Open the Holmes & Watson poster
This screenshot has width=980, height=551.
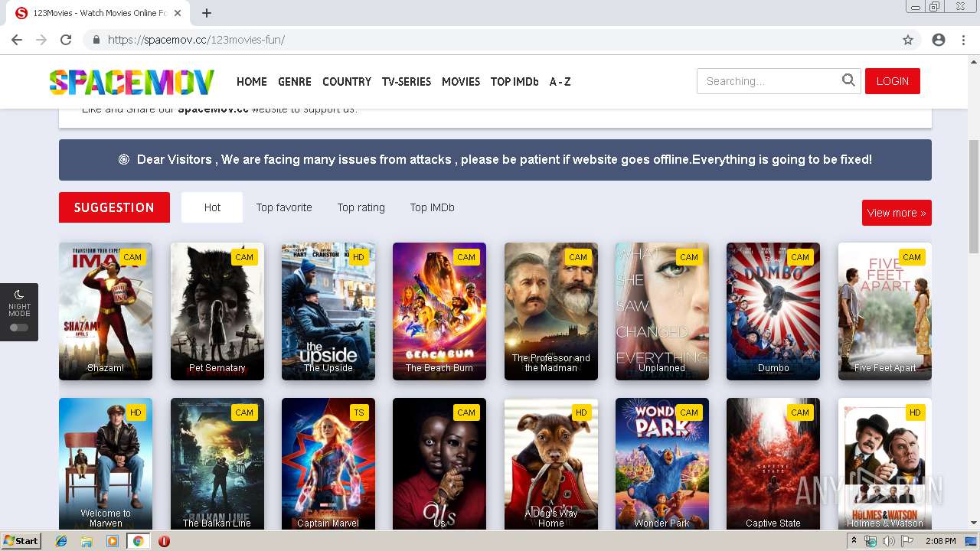click(x=885, y=464)
